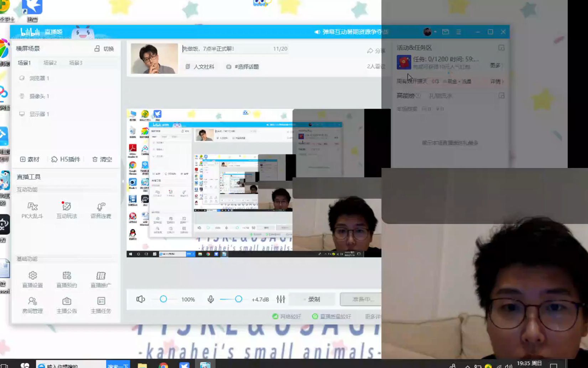The height and width of the screenshot is (368, 588).
Task: Open 直播设置 settings gear
Action: 32,279
